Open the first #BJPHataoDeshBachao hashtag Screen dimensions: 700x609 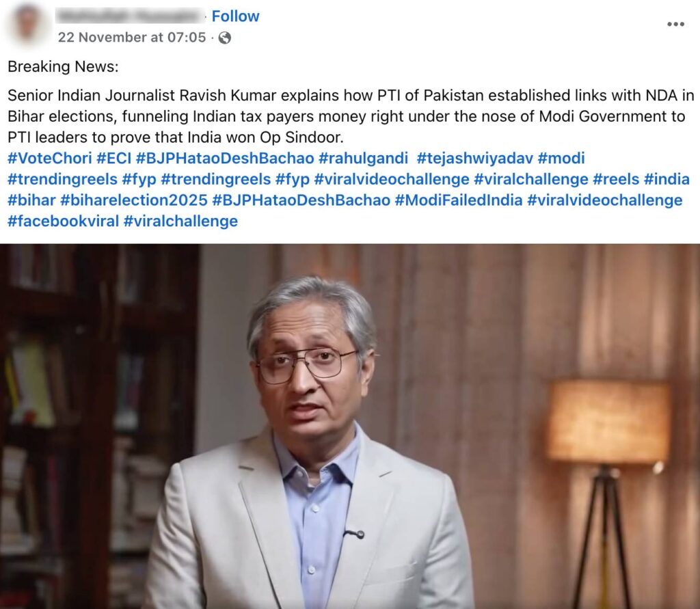click(x=225, y=158)
